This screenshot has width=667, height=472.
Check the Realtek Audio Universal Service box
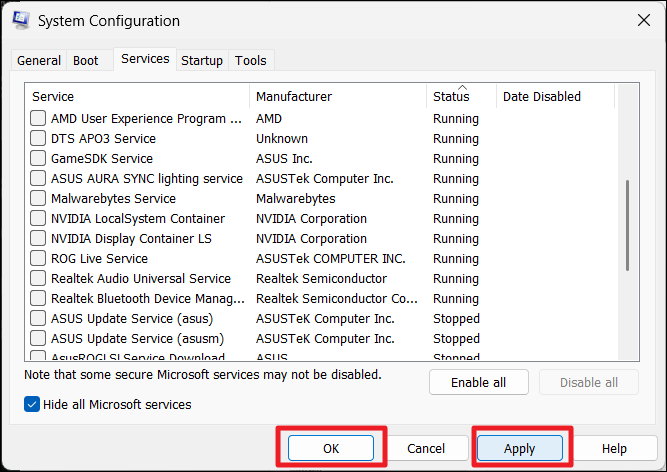tap(38, 279)
